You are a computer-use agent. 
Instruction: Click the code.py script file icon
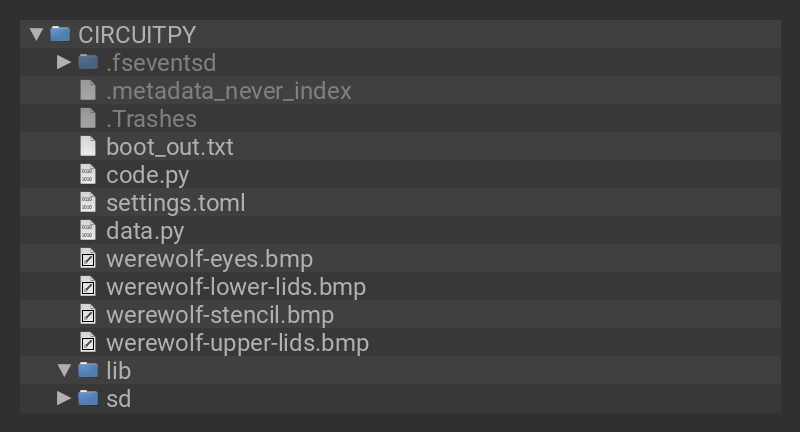pos(88,175)
